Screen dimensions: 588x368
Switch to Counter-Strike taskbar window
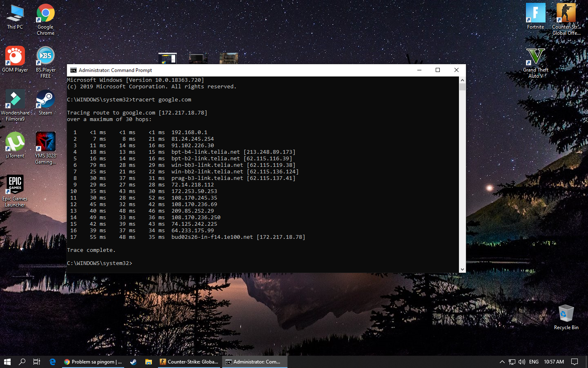tap(189, 362)
